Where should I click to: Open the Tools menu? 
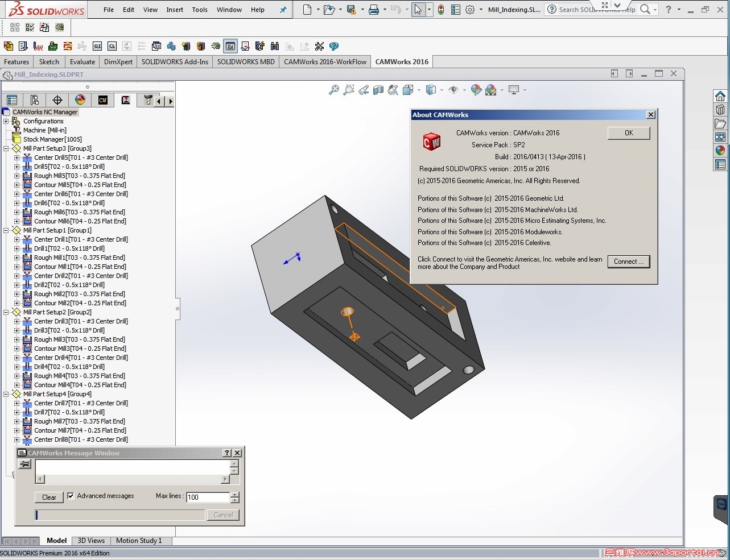pyautogui.click(x=200, y=10)
